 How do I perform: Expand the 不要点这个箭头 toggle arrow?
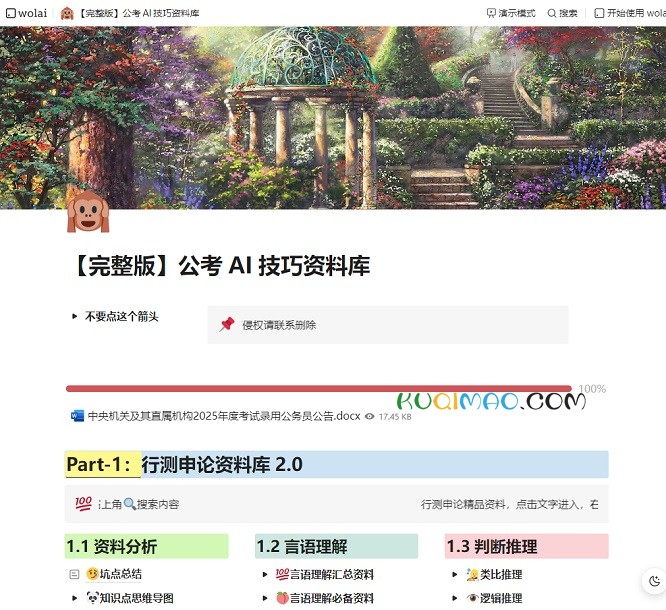[x=74, y=316]
